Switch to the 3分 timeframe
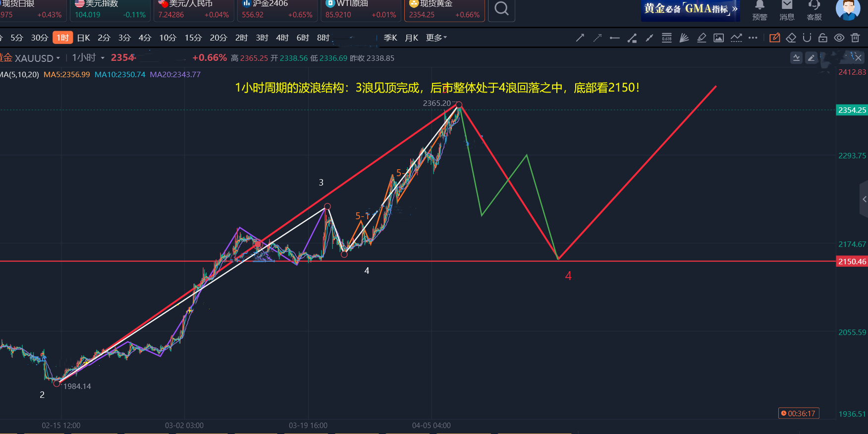 [124, 38]
